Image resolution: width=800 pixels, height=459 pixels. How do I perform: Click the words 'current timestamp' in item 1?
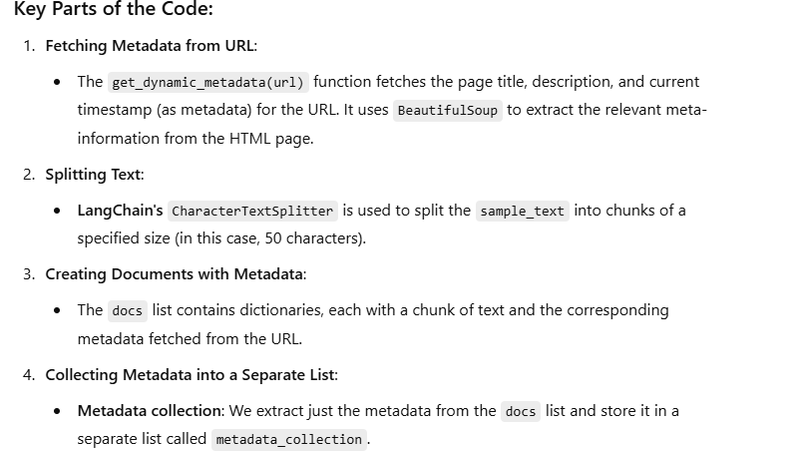(388, 96)
